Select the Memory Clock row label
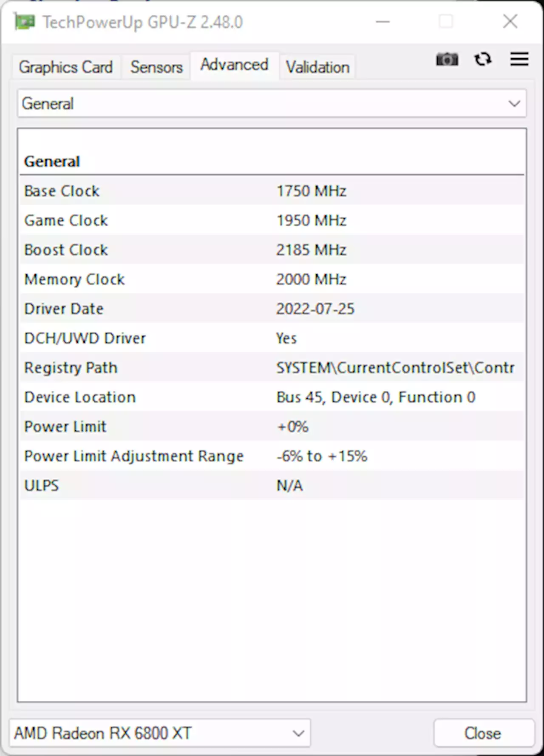 tap(74, 279)
